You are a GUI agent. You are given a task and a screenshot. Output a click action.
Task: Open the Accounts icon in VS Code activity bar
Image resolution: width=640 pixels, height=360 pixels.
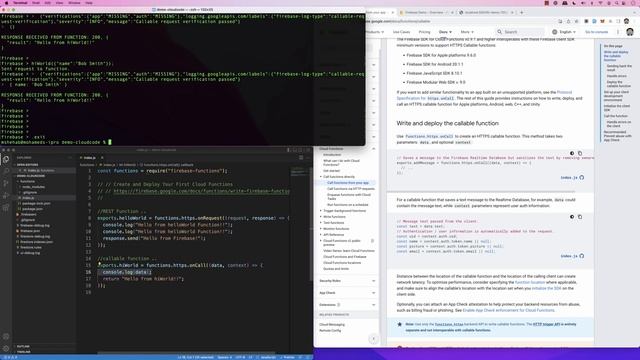pyautogui.click(x=6, y=337)
